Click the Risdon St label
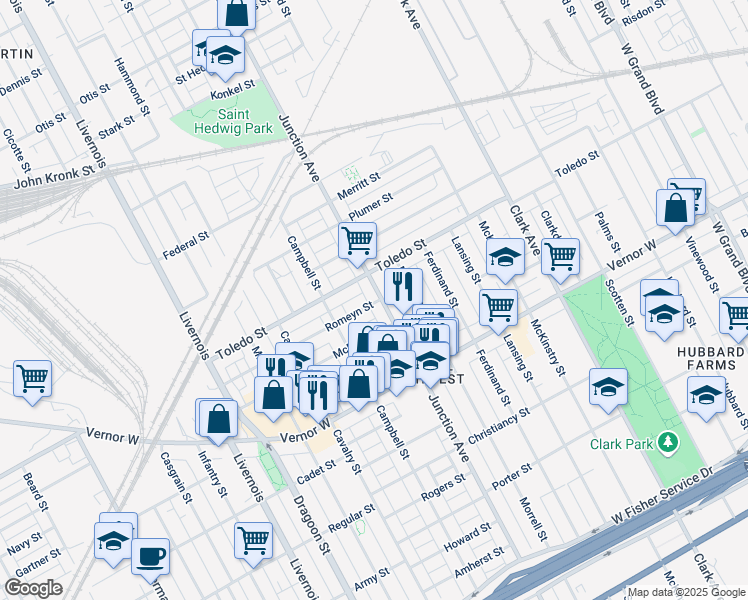Viewport: 748px width, 600px height. [x=644, y=13]
